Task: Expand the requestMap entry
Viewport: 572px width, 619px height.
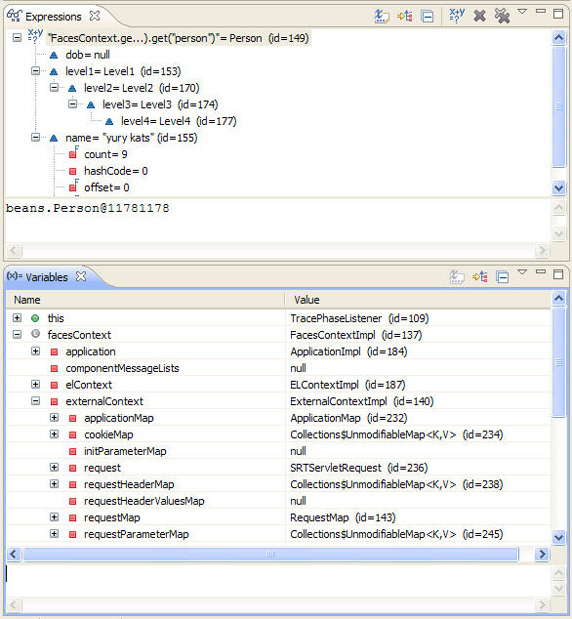Action: pyautogui.click(x=54, y=517)
